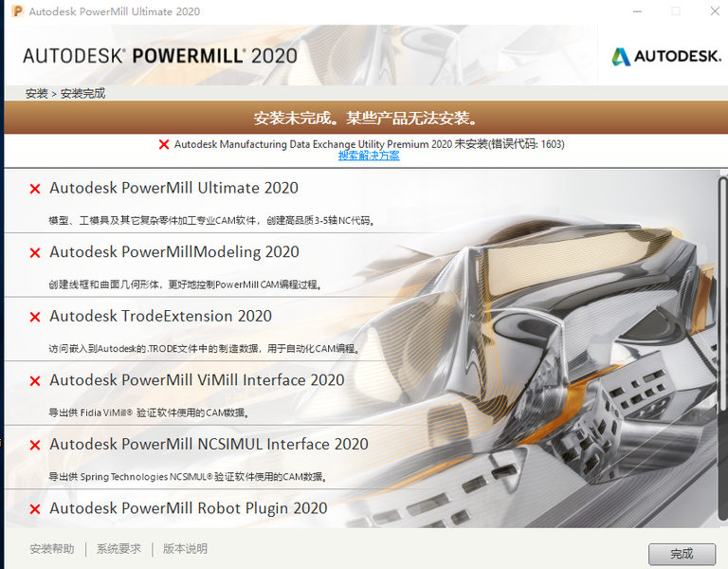Click the 完成 button

coord(682,554)
